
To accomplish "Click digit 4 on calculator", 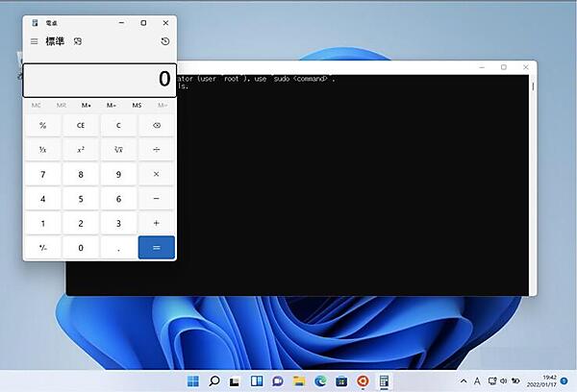I will point(42,199).
